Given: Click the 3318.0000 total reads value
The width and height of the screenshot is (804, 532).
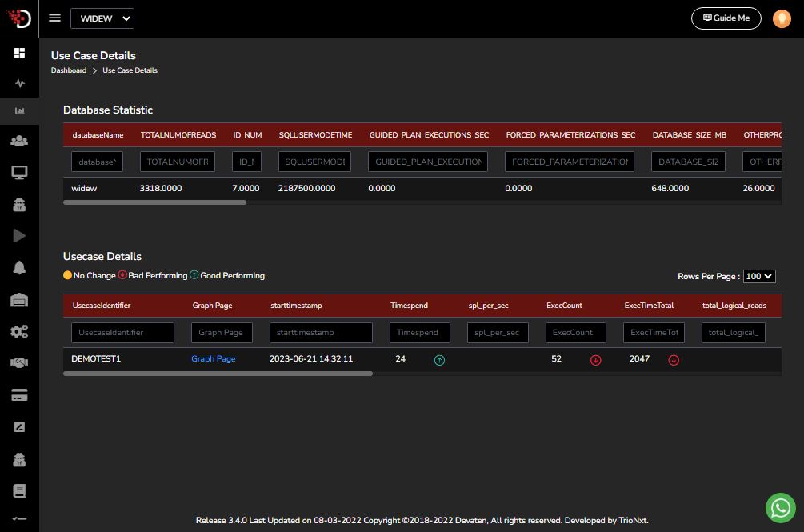Looking at the screenshot, I should pos(161,189).
